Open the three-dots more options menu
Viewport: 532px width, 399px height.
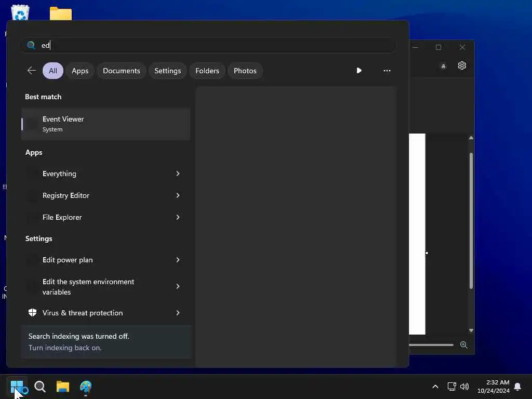point(387,71)
